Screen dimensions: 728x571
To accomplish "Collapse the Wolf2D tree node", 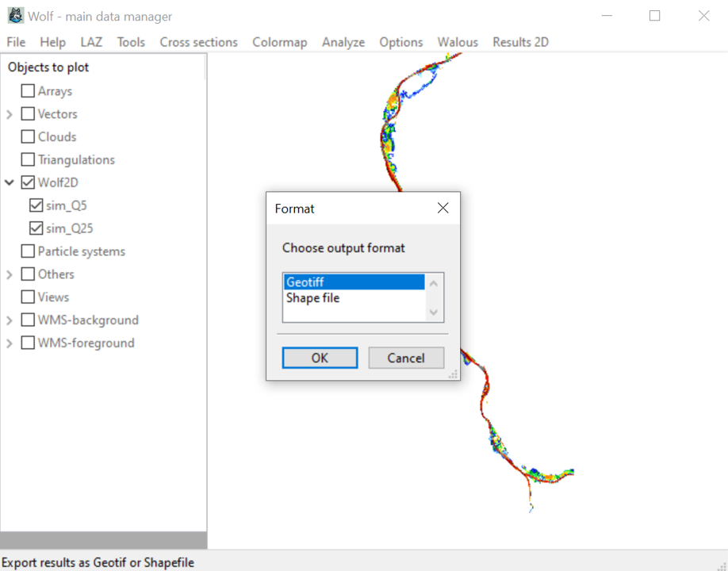I will click(10, 182).
